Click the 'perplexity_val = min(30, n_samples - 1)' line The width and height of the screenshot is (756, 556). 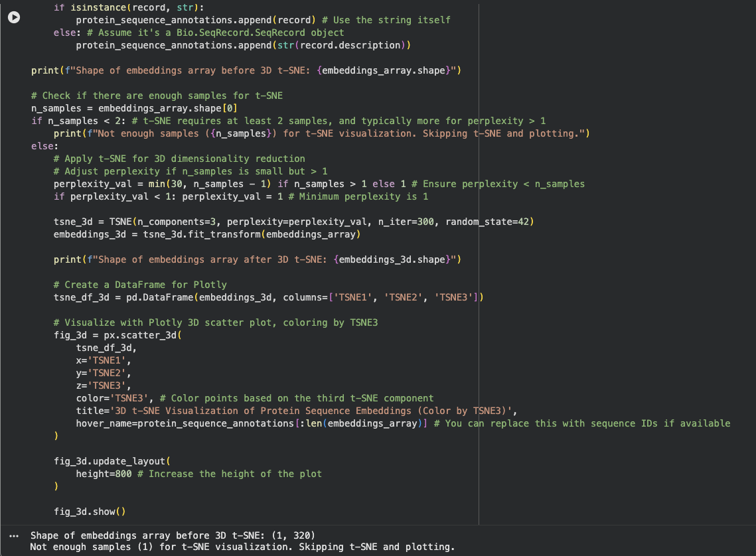[319, 184]
